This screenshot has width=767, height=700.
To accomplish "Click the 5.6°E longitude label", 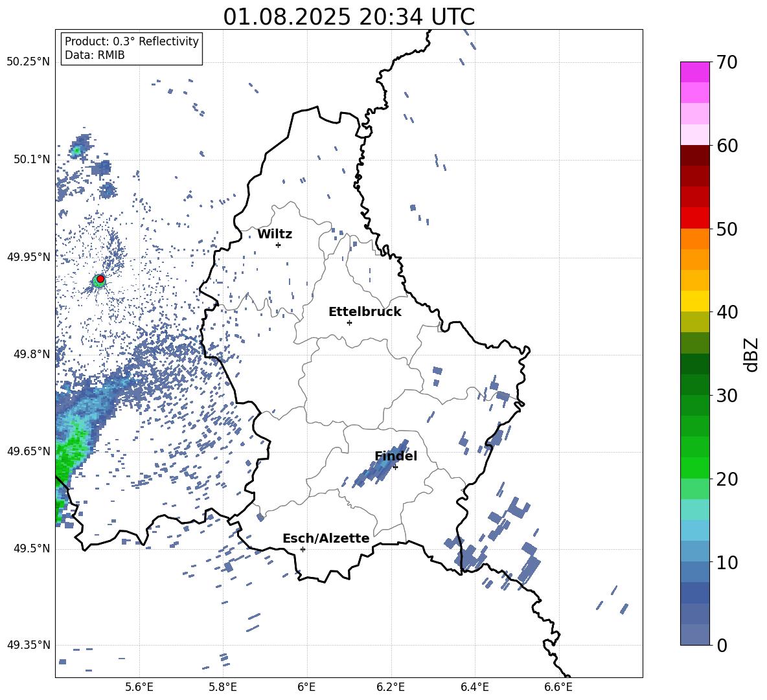I will [139, 687].
